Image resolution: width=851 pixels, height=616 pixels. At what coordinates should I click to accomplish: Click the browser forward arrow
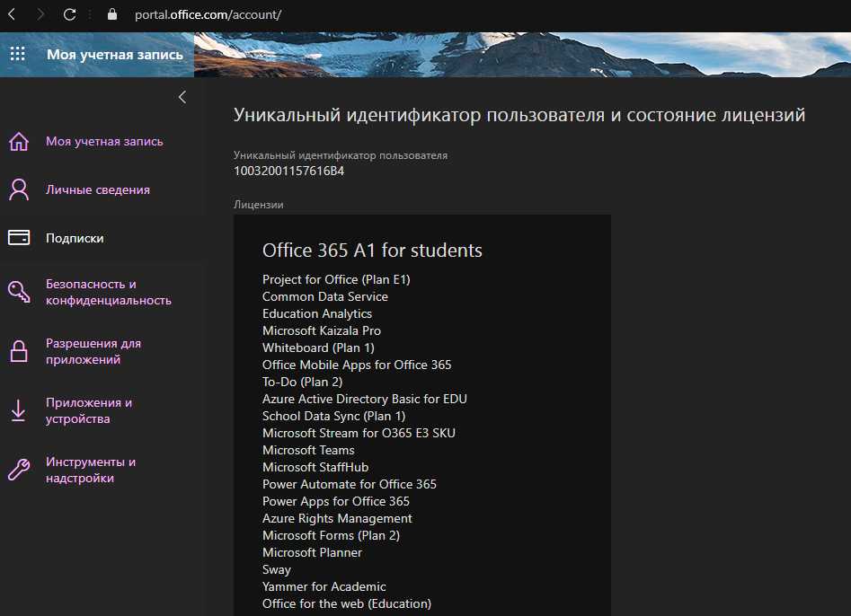click(40, 14)
